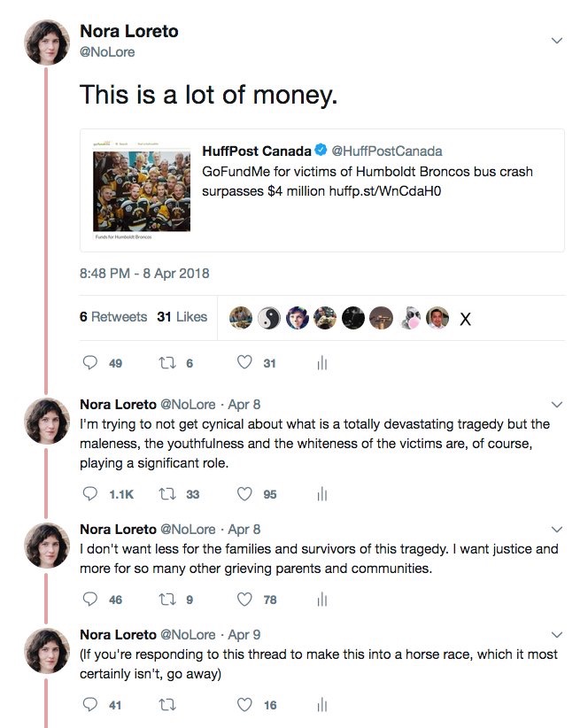Open the 8:48 PM - 8 Apr 2018 timestamp

tap(144, 273)
